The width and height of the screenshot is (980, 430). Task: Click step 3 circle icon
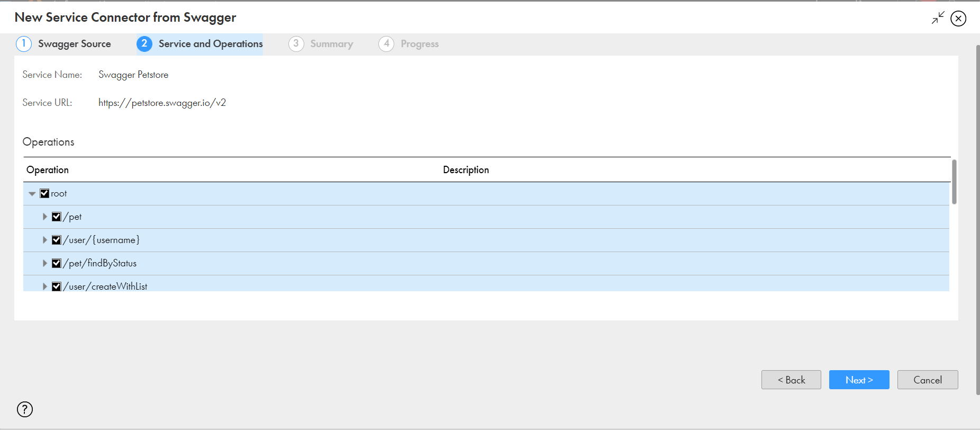coord(296,44)
